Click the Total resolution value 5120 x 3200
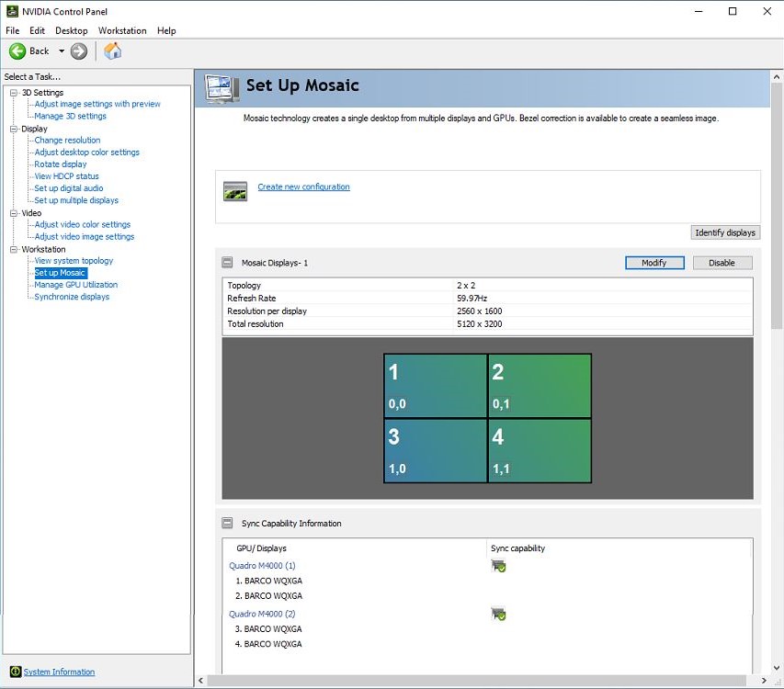This screenshot has height=689, width=784. click(x=480, y=324)
